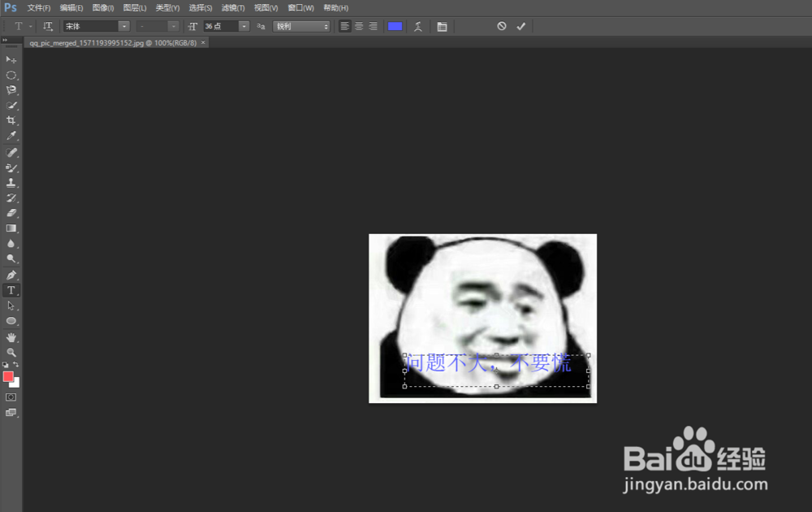Click the 36 点 font size field
Screen dimensions: 812x512
point(221,26)
